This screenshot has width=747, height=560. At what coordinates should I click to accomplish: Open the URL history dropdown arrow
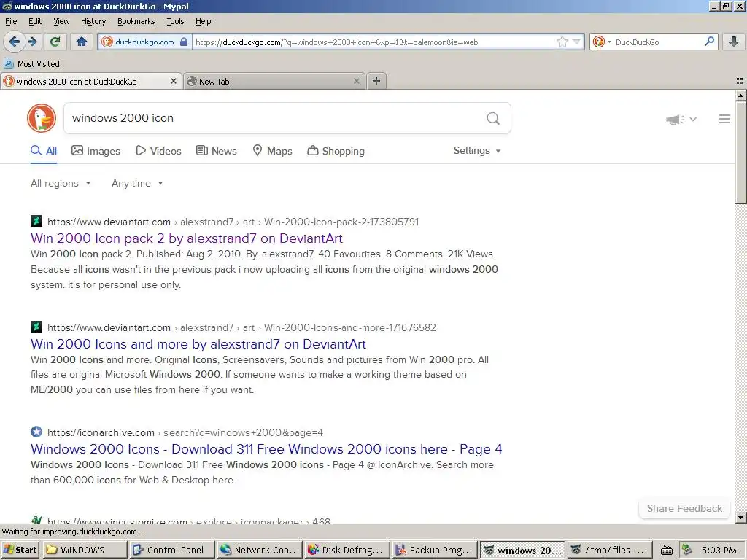[576, 42]
